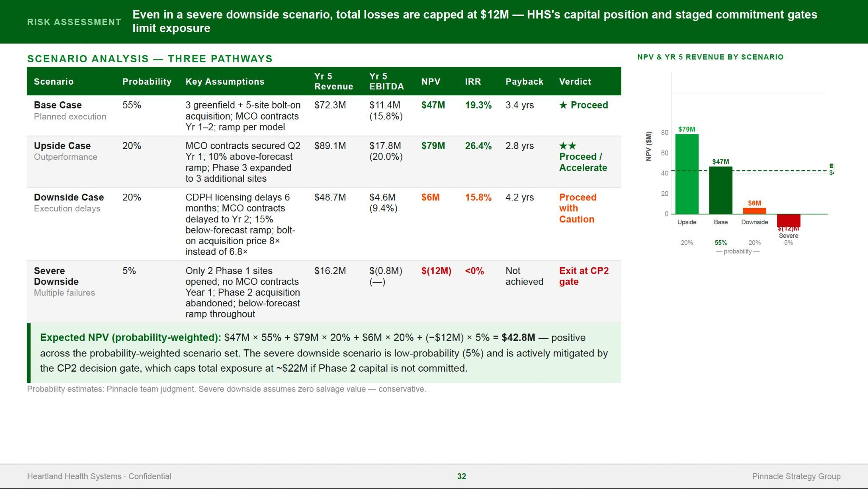Screen dimensions: 868x489
Task: Click the Payback column header
Action: [524, 81]
